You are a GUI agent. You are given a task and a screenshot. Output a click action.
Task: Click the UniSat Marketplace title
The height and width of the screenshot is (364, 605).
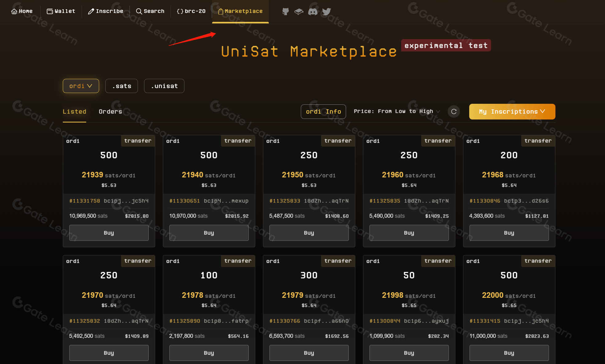pyautogui.click(x=309, y=51)
